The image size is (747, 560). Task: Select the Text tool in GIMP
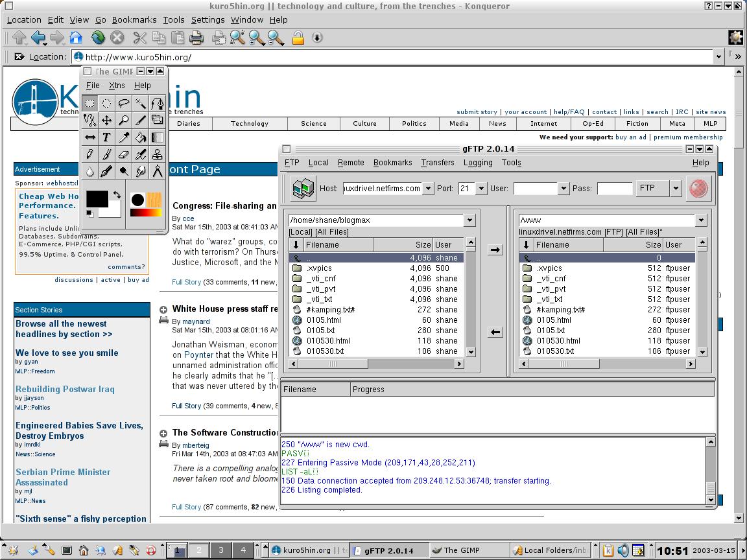pos(107,137)
